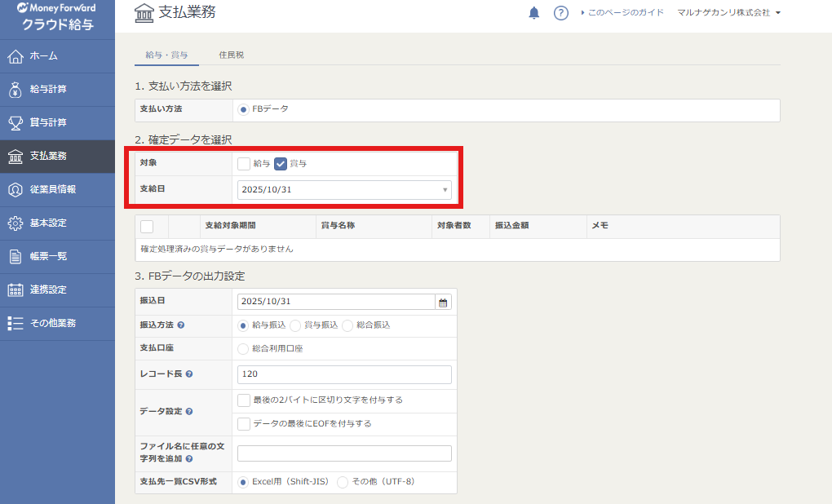Open the calendar picker for 振込日
Image resolution: width=832 pixels, height=504 pixels.
click(x=443, y=302)
